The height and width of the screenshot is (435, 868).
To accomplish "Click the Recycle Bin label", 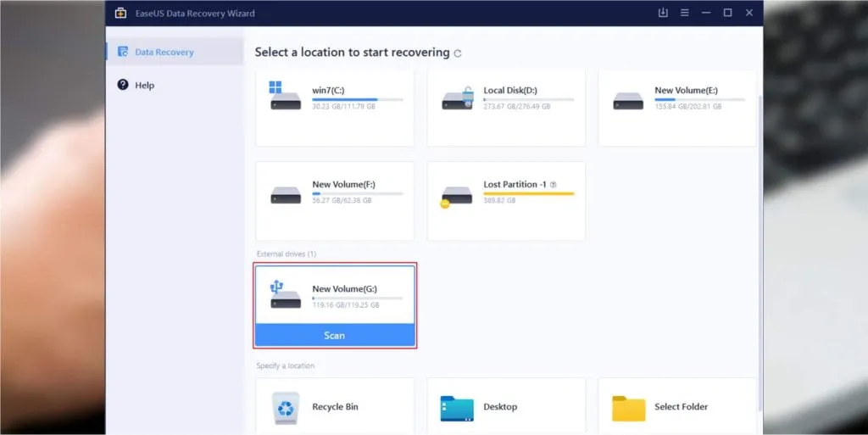I will pyautogui.click(x=335, y=407).
